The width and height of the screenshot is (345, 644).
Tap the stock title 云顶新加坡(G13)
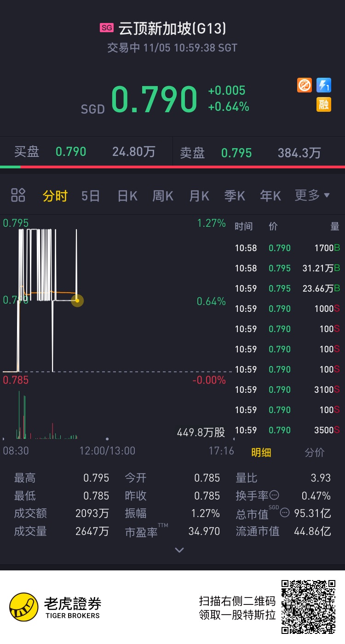tap(172, 29)
